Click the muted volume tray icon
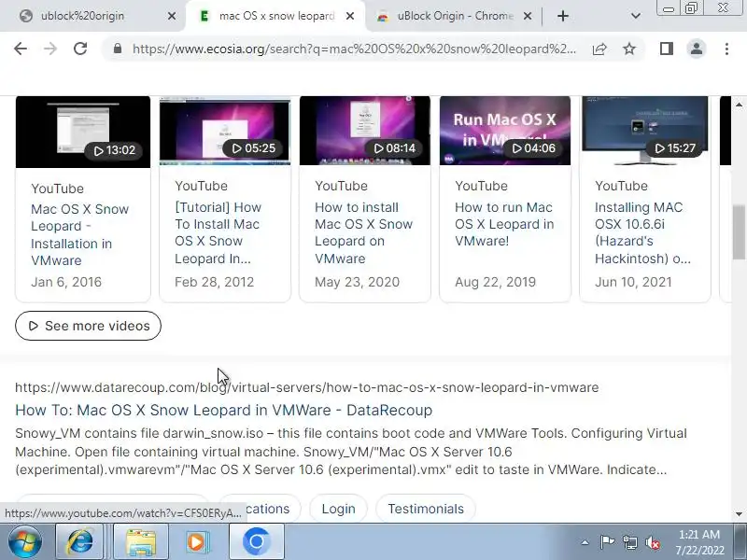The image size is (747, 560). coord(653,542)
